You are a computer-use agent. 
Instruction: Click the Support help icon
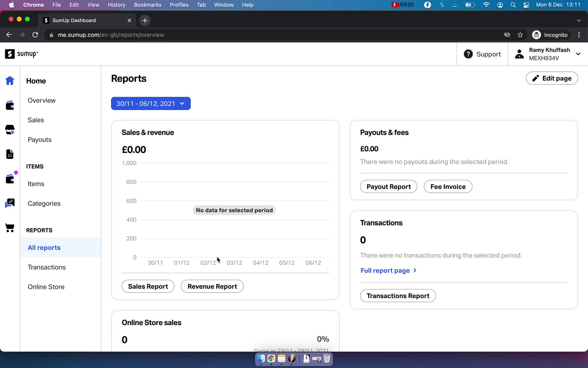[x=469, y=54]
